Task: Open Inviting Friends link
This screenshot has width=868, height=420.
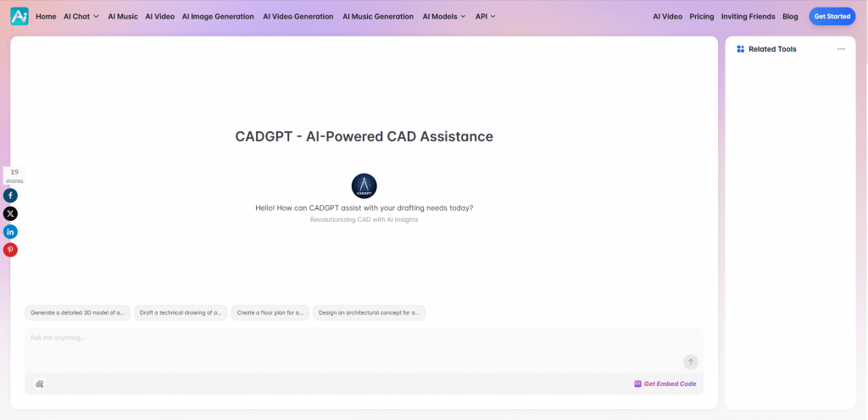Action: 748,17
